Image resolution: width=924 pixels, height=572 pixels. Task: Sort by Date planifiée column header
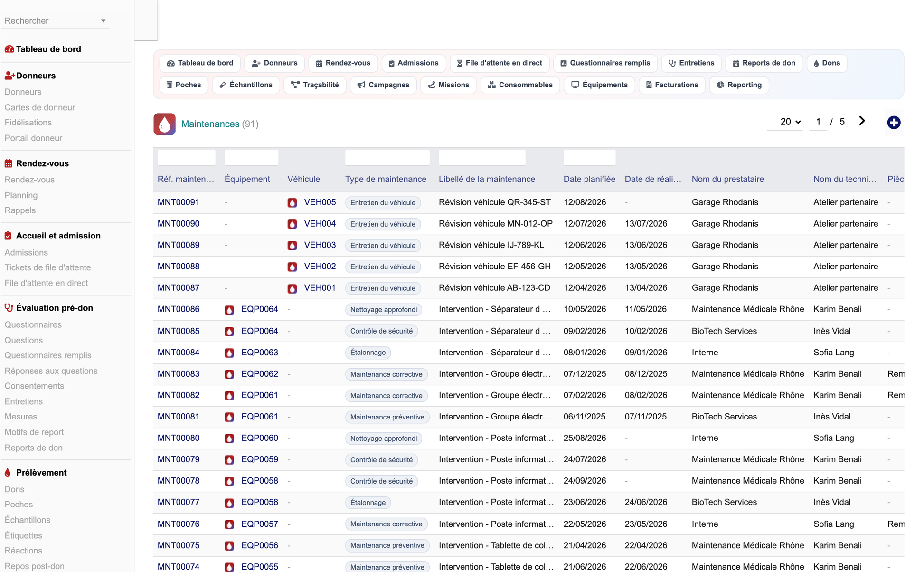589,179
